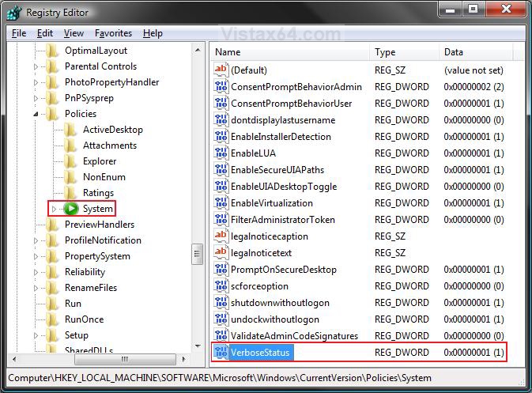
Task: Click the DWORD icon beside ValidateAdminCodeSignatures
Action: tap(221, 335)
